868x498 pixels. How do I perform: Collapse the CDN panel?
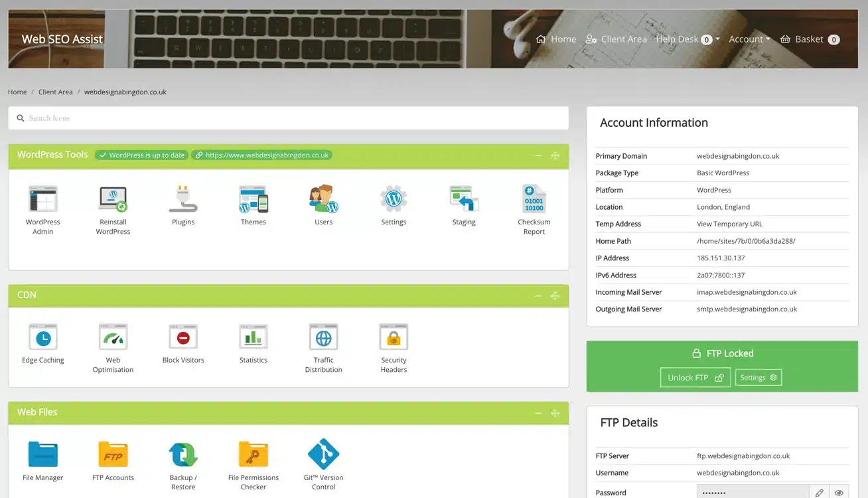[539, 295]
